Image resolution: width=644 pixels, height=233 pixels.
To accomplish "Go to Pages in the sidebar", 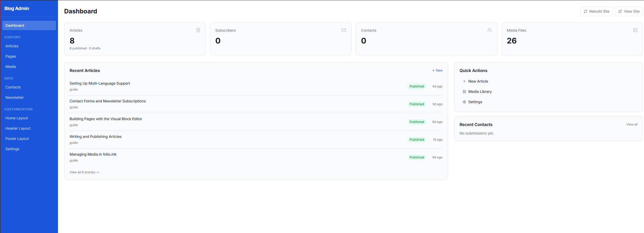I will coord(29,56).
